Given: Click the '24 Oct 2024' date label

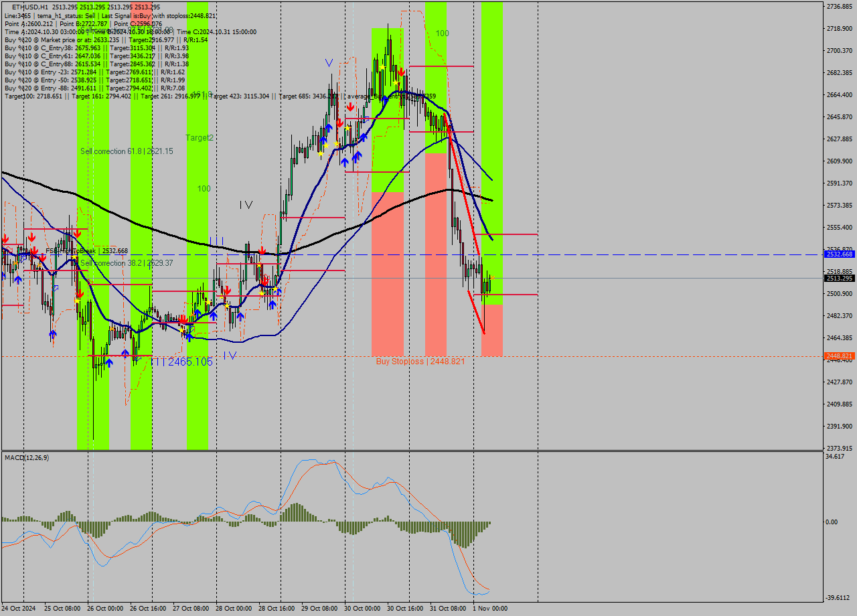Looking at the screenshot, I should pyautogui.click(x=19, y=609).
